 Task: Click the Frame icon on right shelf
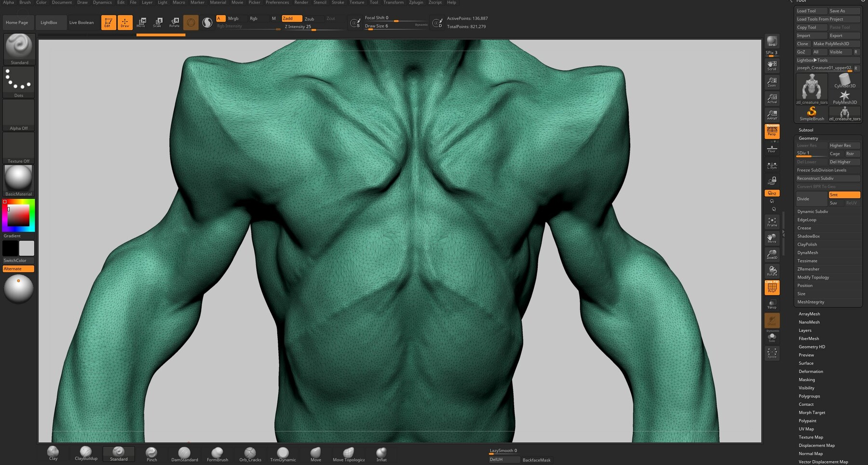(x=772, y=221)
